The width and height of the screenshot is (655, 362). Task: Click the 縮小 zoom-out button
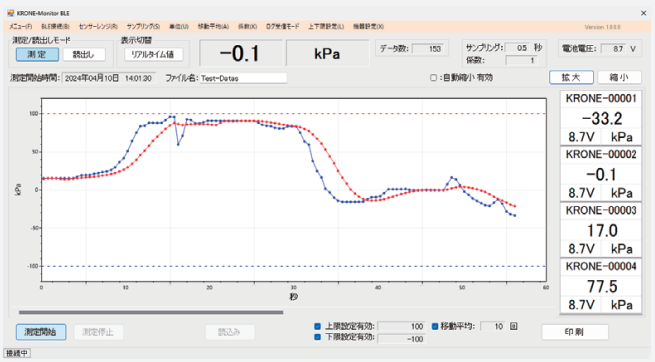(619, 77)
